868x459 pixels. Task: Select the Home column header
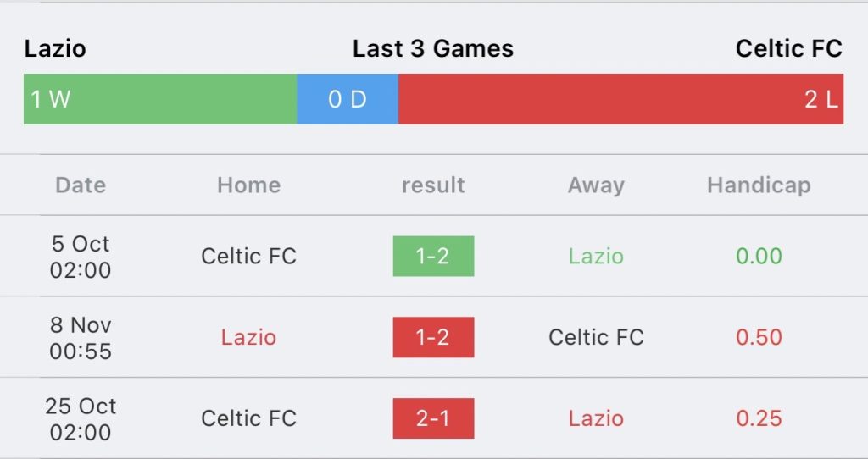pyautogui.click(x=248, y=185)
